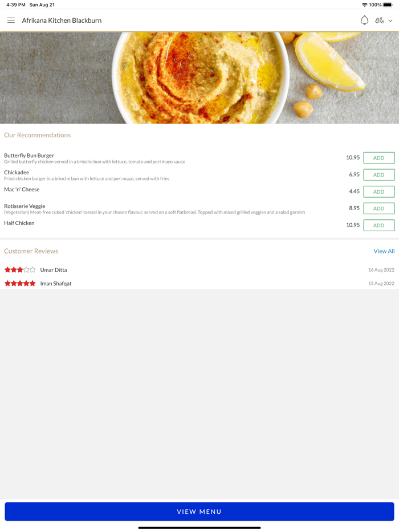The image size is (399, 532).
Task: Tap the battery status icon
Action: coord(388,5)
